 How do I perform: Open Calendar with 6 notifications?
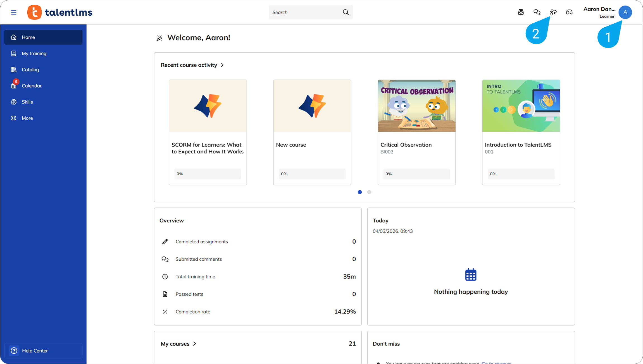32,86
